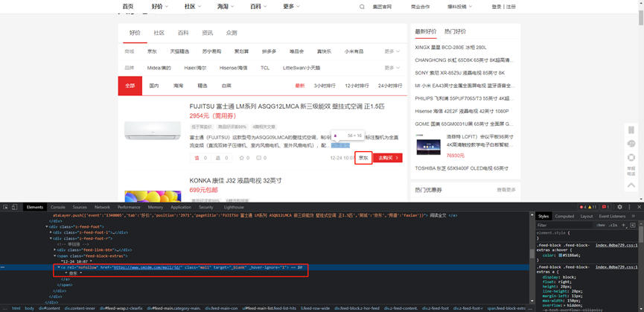Click the WeChat icon in the right floating sidebar
Viewport: 644px width, 312px height.
tap(631, 144)
